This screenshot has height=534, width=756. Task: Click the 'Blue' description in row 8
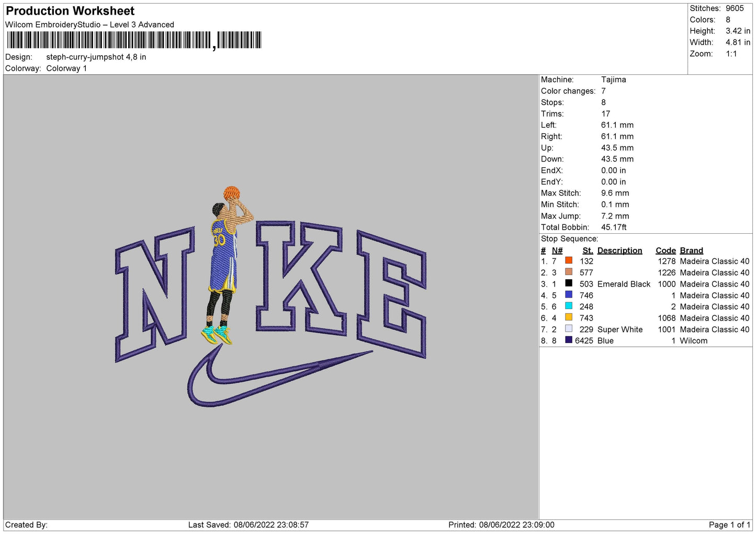coord(605,340)
